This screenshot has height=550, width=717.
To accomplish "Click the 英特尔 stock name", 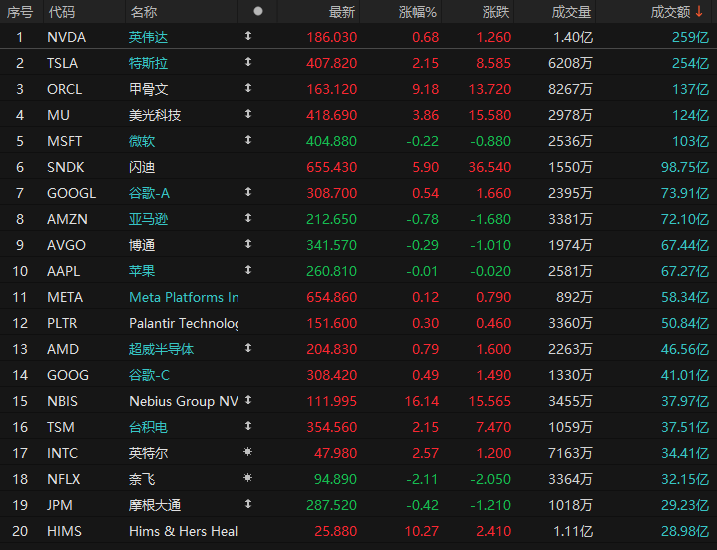I will 149,453.
